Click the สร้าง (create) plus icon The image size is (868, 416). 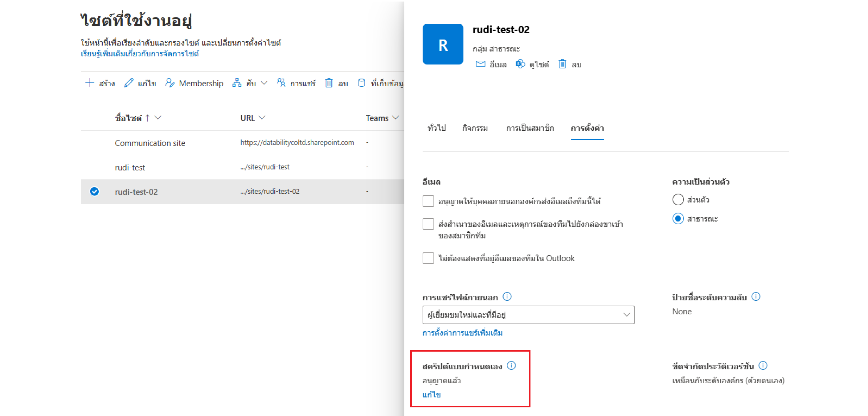[89, 83]
